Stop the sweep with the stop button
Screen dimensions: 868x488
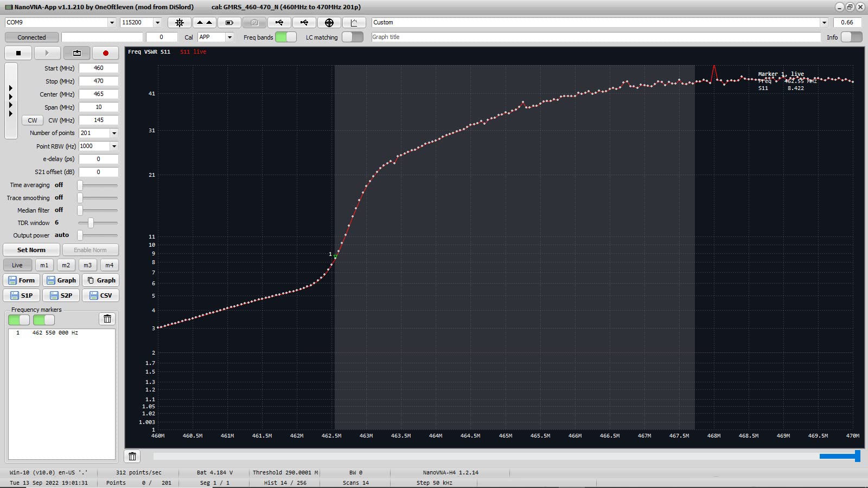pyautogui.click(x=18, y=53)
